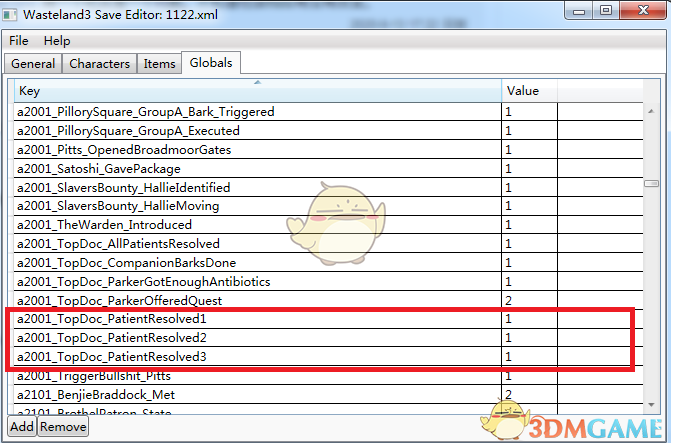Edit value of a2001_TheWarden_Introduced
The image size is (673, 447).
click(530, 225)
